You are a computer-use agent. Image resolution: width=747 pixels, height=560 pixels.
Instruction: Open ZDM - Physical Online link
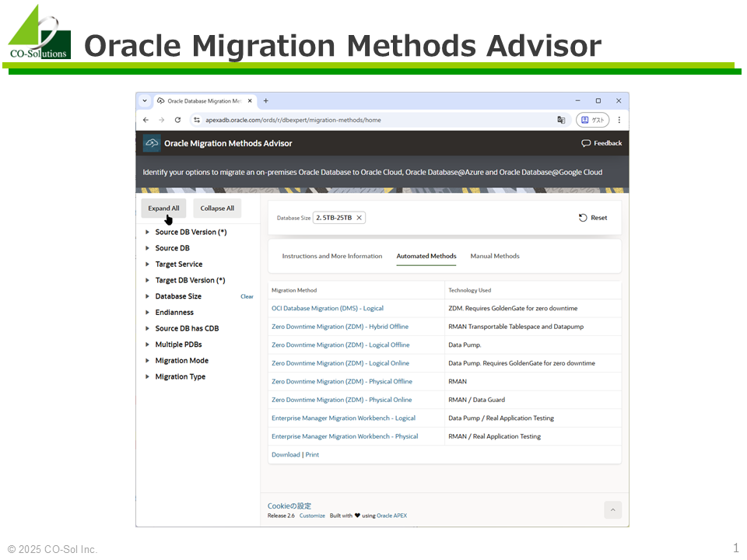342,400
